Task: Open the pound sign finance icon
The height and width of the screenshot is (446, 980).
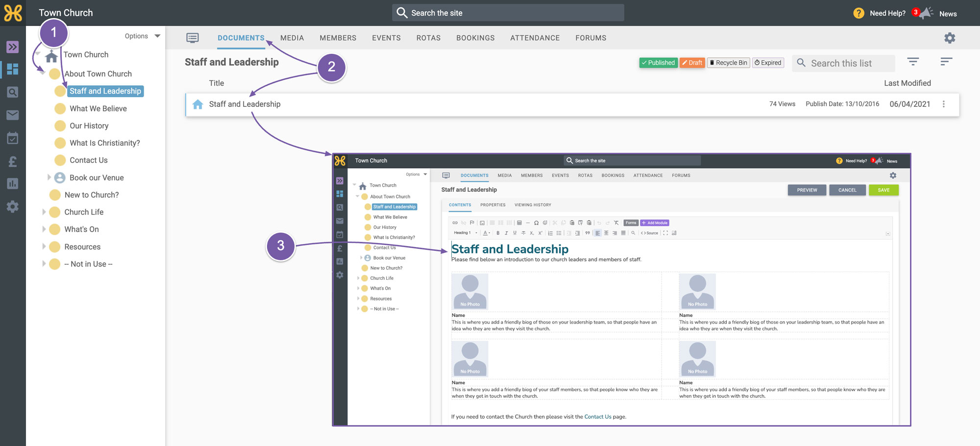Action: click(13, 161)
